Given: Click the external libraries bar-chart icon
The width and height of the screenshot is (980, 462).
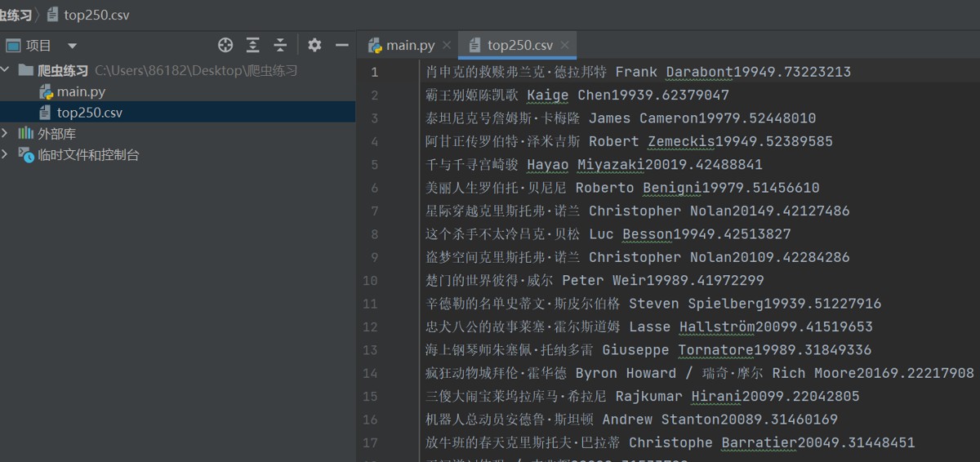Looking at the screenshot, I should (26, 133).
